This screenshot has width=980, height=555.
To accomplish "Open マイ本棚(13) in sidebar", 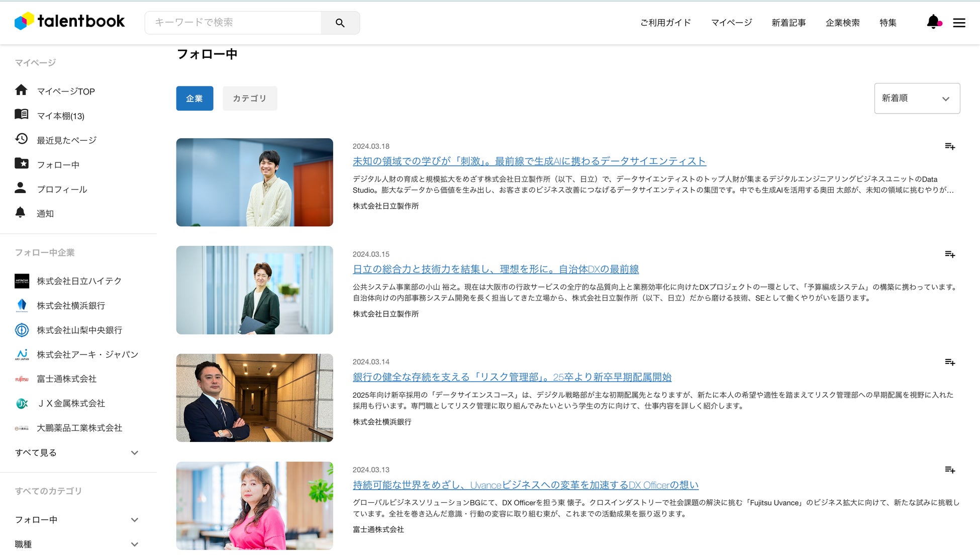I will pos(60,116).
